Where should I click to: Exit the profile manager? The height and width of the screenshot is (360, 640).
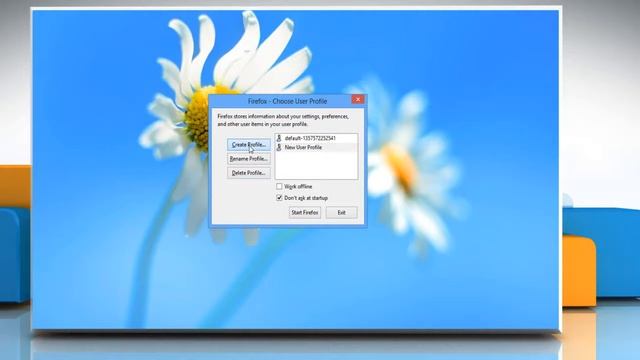pyautogui.click(x=341, y=212)
